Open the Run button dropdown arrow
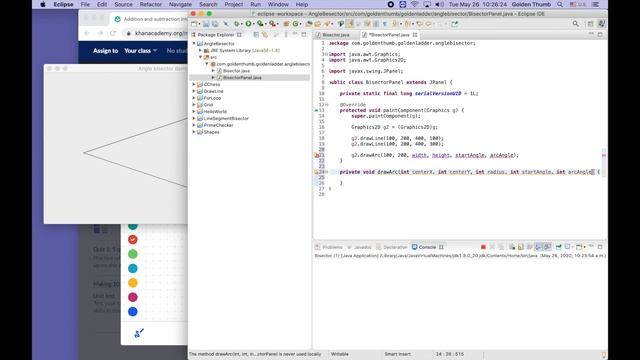Screen dimensions: 640x360 click(253, 24)
